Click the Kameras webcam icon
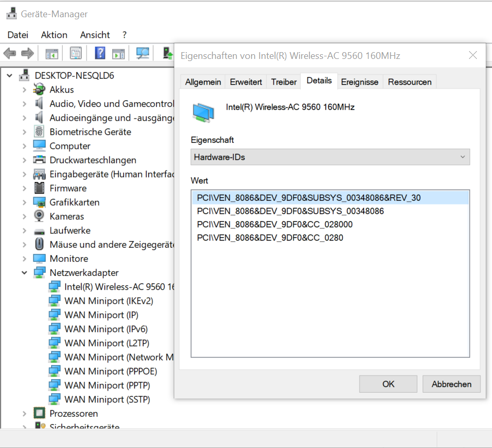Viewport: 492px width, 448px height. [x=39, y=216]
